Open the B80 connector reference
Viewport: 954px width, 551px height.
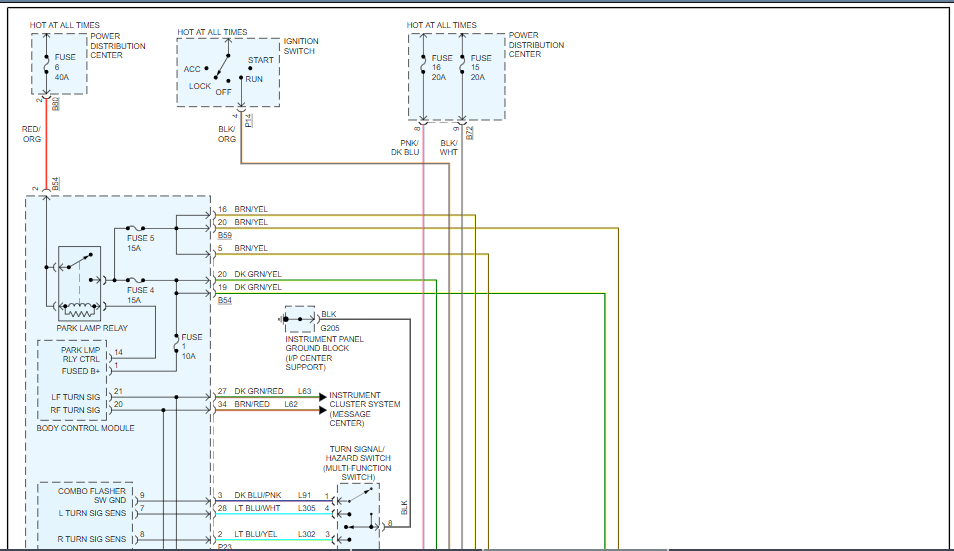click(x=56, y=102)
